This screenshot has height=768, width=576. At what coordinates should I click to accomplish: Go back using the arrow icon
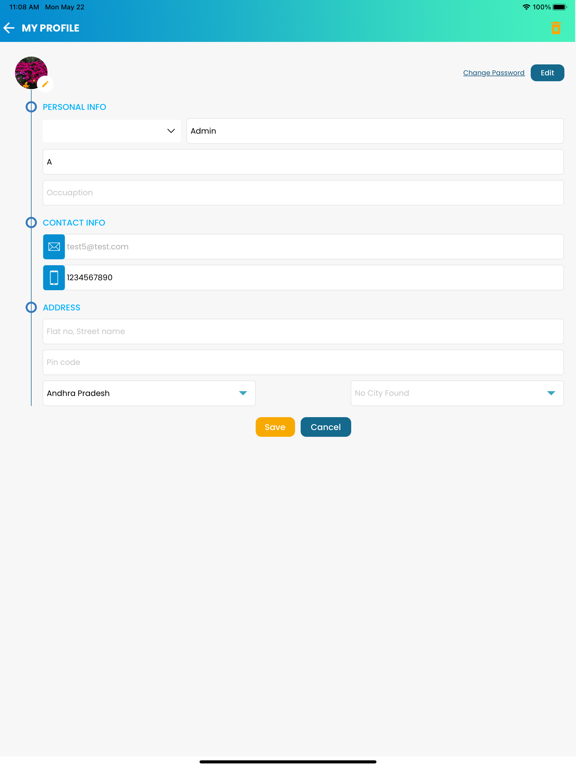(9, 28)
